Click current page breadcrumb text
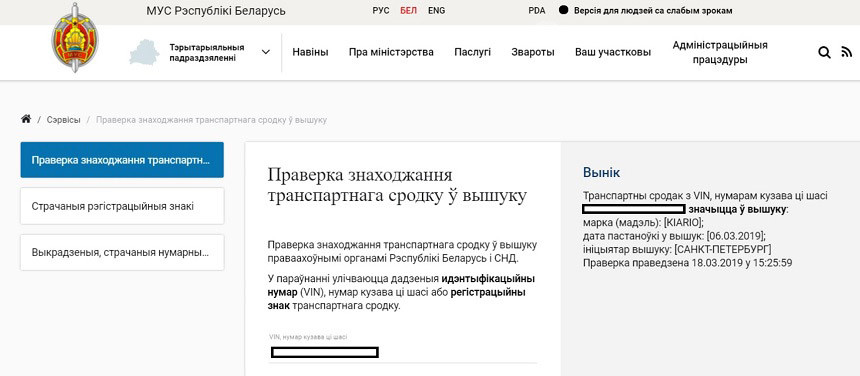The width and height of the screenshot is (860, 376). tap(211, 119)
